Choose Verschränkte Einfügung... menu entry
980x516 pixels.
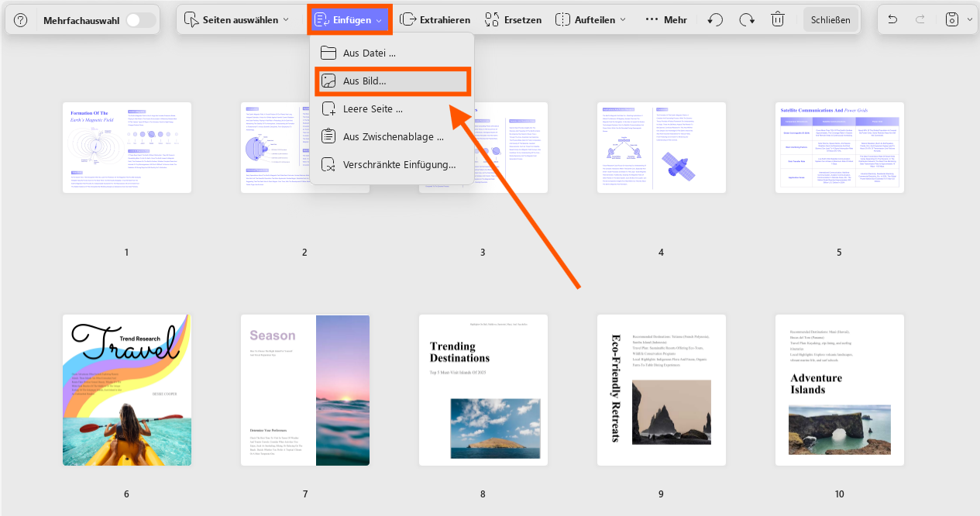(x=392, y=165)
